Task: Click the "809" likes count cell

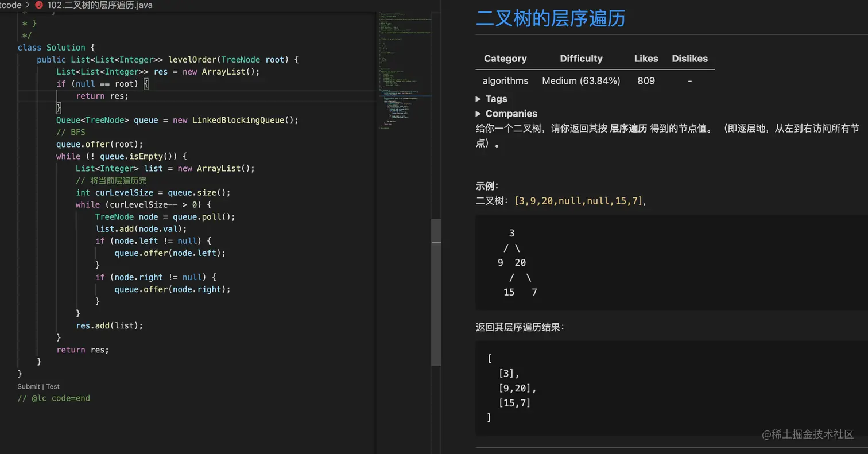Action: pos(646,81)
